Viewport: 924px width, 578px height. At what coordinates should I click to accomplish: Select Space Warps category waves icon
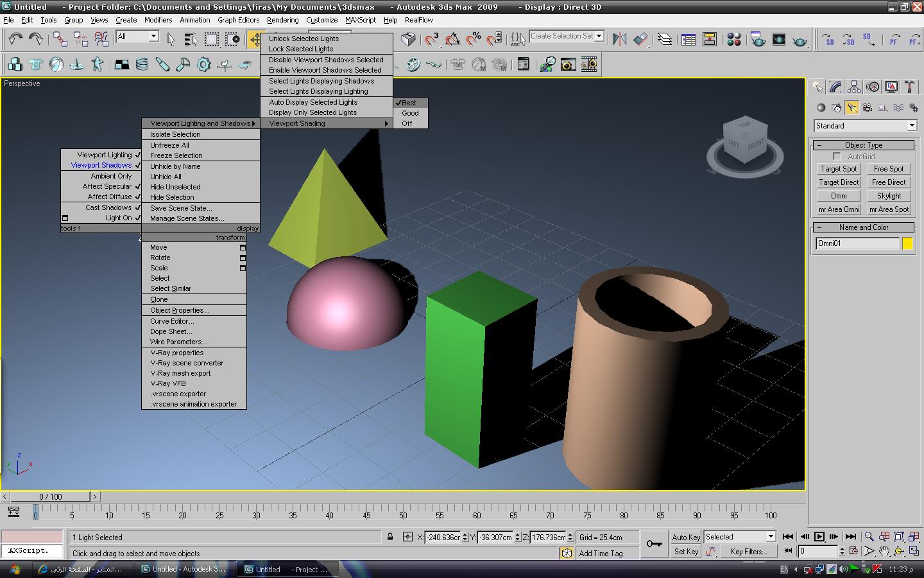(898, 107)
